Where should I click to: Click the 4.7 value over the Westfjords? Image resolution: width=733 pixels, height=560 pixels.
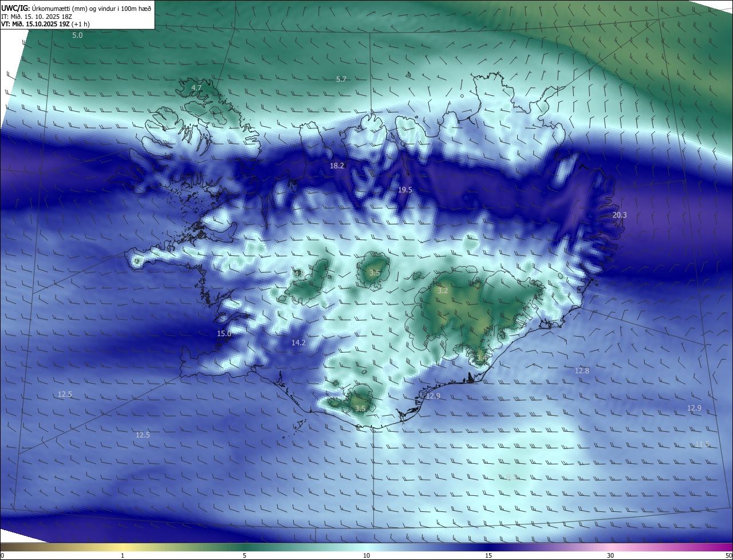click(196, 88)
